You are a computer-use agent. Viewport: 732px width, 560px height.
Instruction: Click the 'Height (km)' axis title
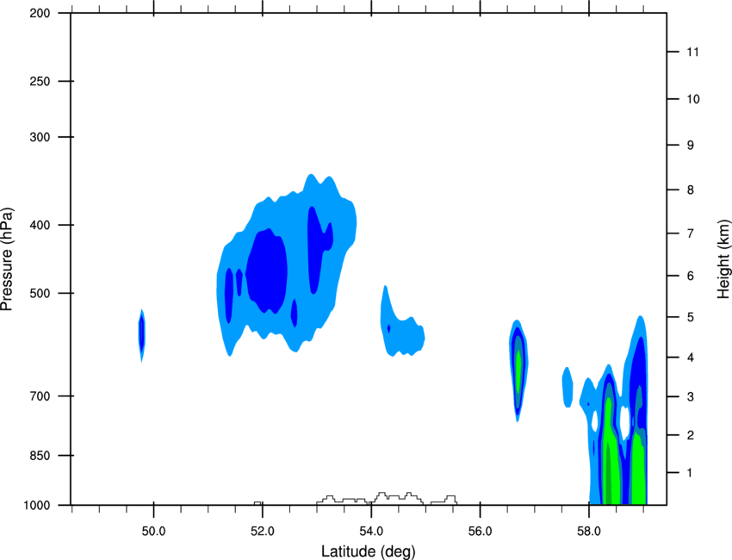(x=723, y=259)
